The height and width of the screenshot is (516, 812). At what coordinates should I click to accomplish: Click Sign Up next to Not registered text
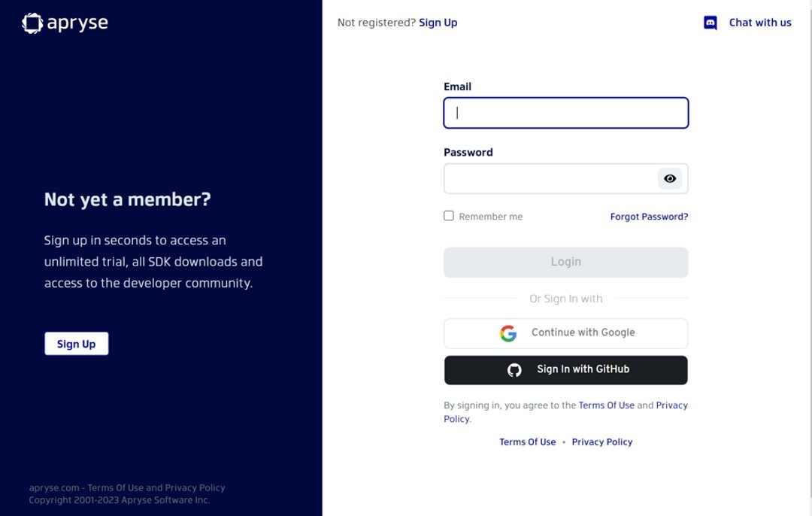click(438, 23)
